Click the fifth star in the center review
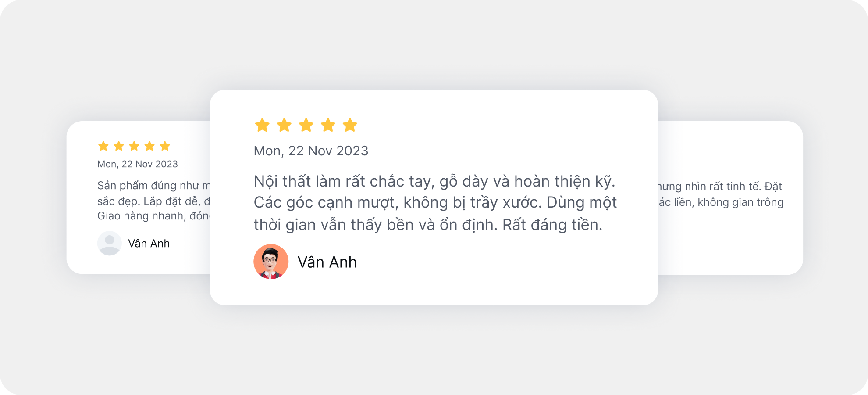868x395 pixels. (350, 126)
